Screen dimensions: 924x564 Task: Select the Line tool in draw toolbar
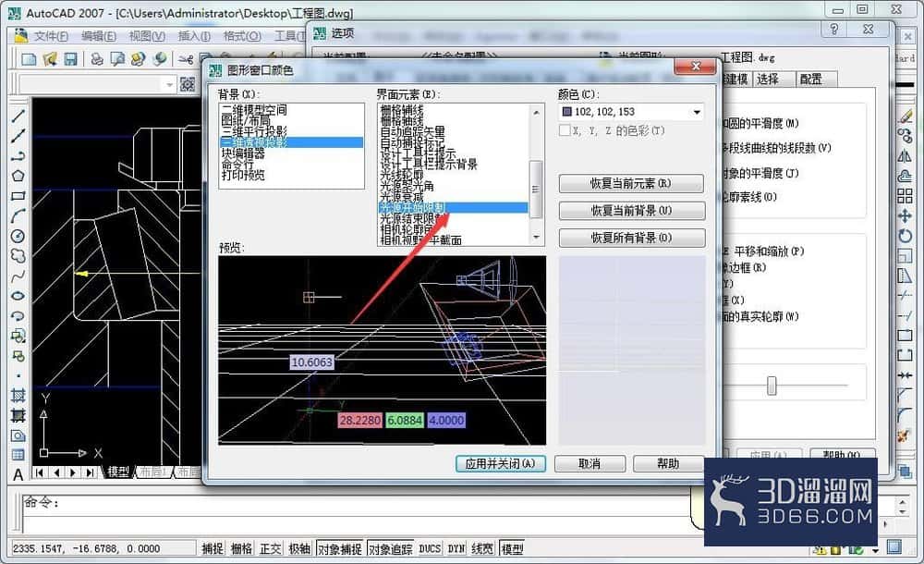tap(18, 116)
